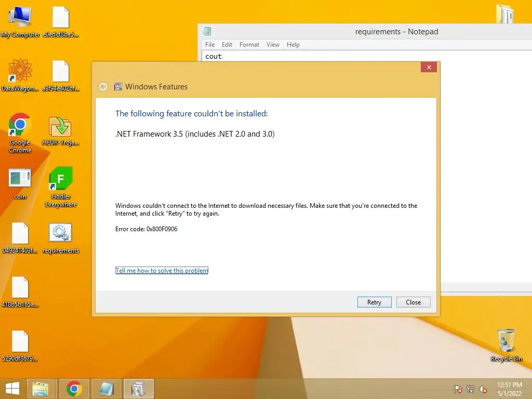This screenshot has width=532, height=399.
Task: Open the Help menu in Notepad
Action: tap(293, 45)
